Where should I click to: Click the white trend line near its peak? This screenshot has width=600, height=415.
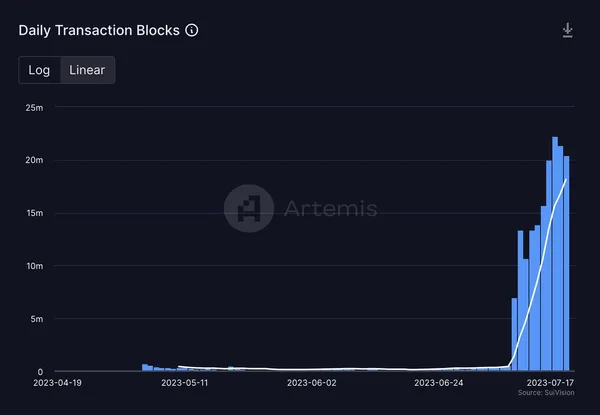(566, 180)
